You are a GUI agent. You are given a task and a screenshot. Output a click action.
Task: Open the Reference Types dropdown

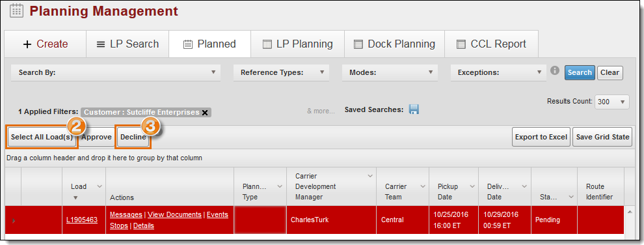[281, 72]
